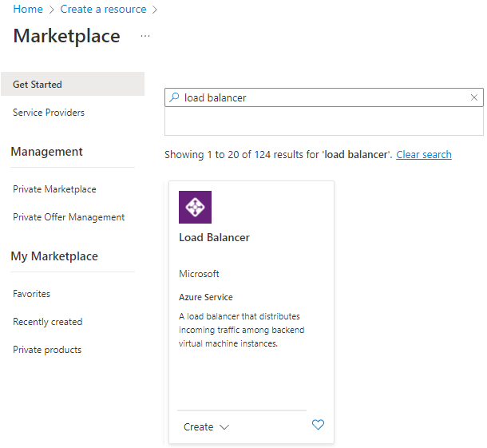Open Private Marketplace menu item
Image resolution: width=487 pixels, height=448 pixels.
click(54, 189)
